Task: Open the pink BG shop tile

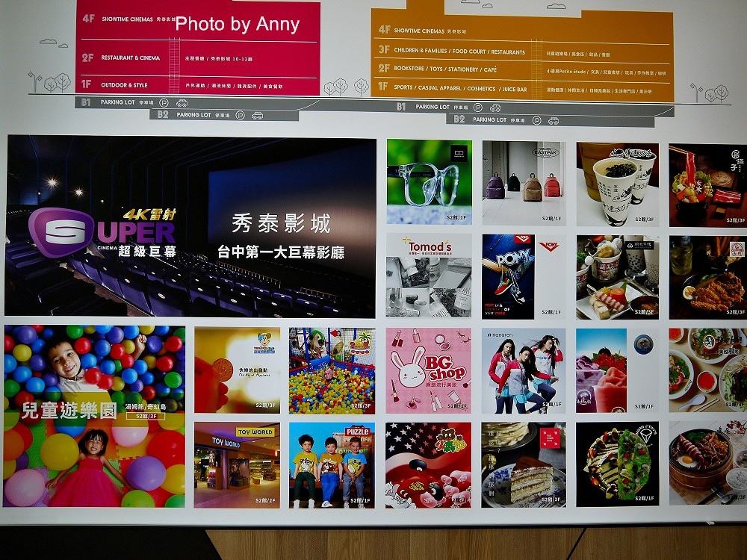Action: (x=429, y=370)
